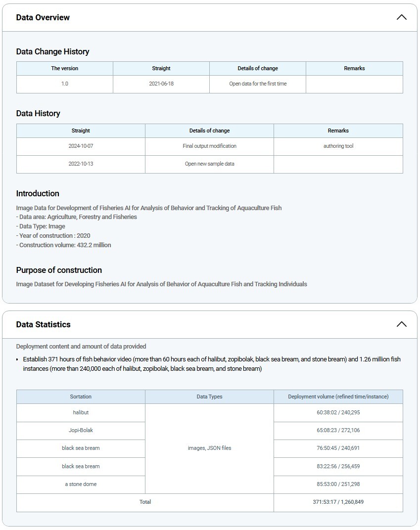Click "Open data for the first time" entry
The image size is (420, 530).
pyautogui.click(x=258, y=84)
